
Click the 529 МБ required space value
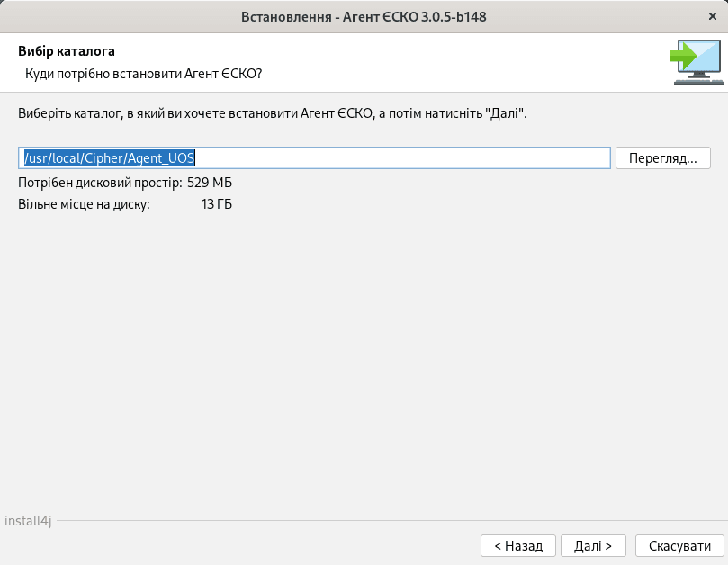point(210,183)
